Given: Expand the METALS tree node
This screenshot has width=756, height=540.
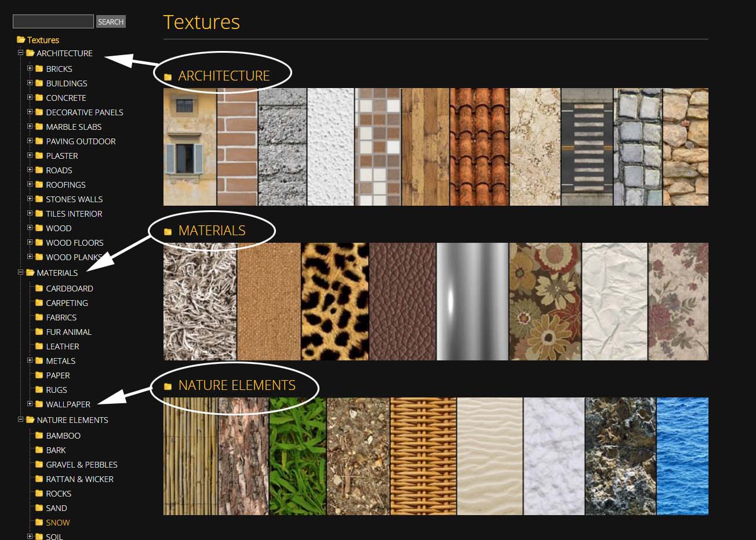Looking at the screenshot, I should pos(30,360).
